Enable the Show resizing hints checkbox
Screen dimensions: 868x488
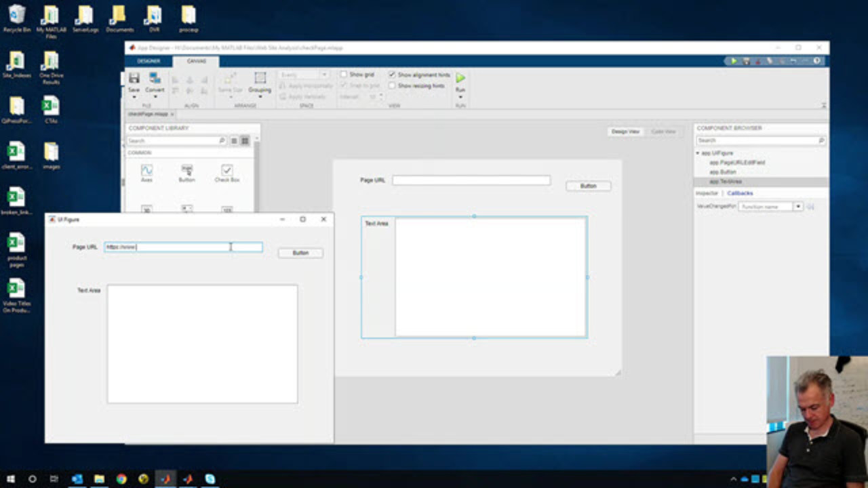click(x=392, y=86)
